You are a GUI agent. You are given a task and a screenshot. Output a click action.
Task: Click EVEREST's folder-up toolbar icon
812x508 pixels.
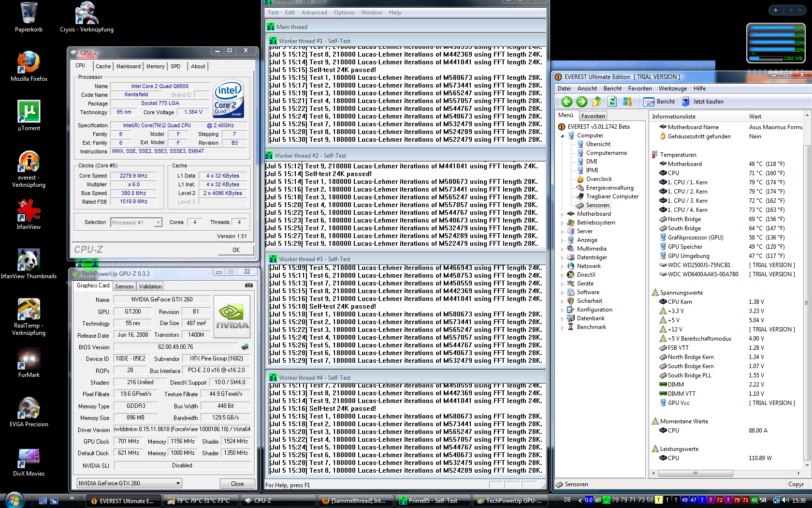pyautogui.click(x=597, y=102)
